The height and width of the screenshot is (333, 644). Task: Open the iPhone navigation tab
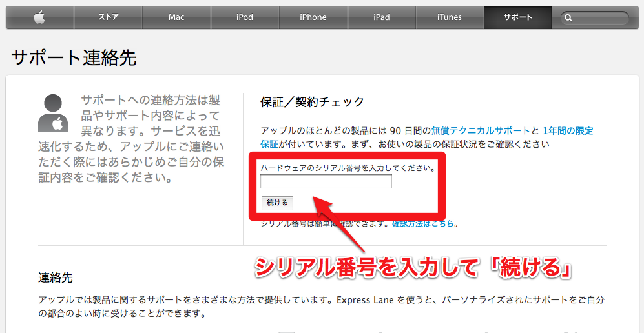313,17
